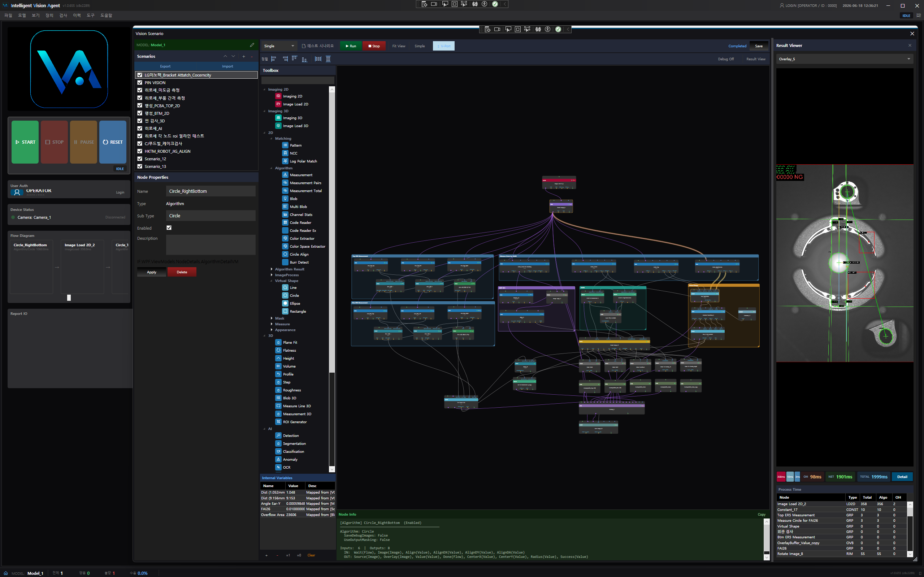Image resolution: width=924 pixels, height=577 pixels.
Task: Click the red Delete button
Action: point(182,272)
